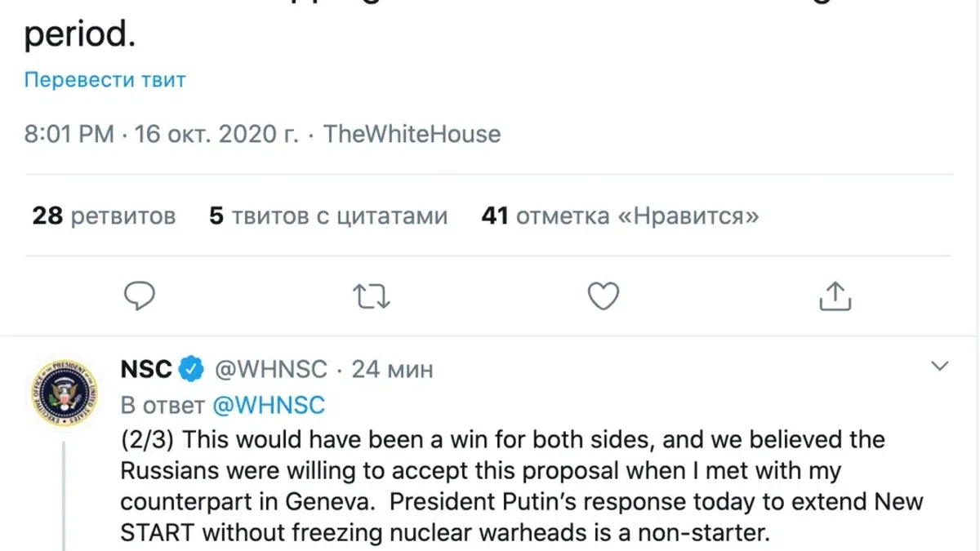The height and width of the screenshot is (551, 980).
Task: Open the "5 твитов с цитатами" list
Action: pyautogui.click(x=328, y=216)
